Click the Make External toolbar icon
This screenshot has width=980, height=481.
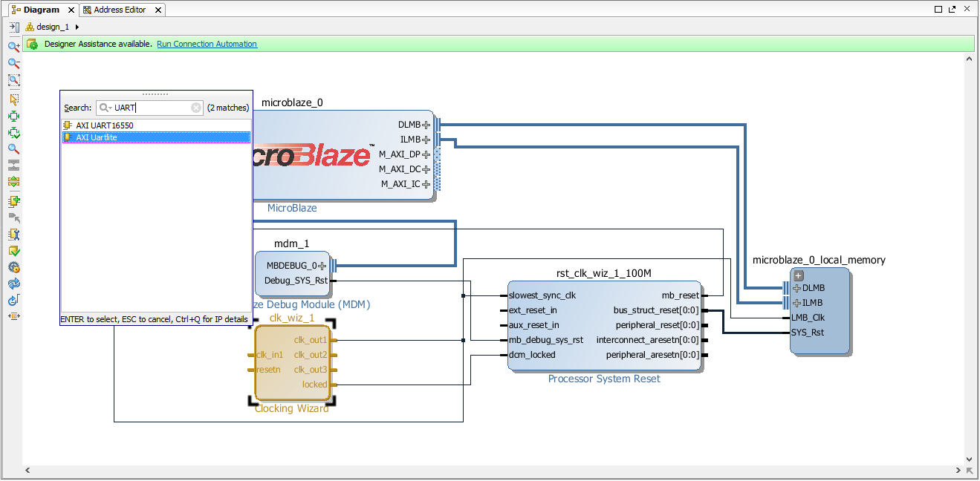click(13, 218)
